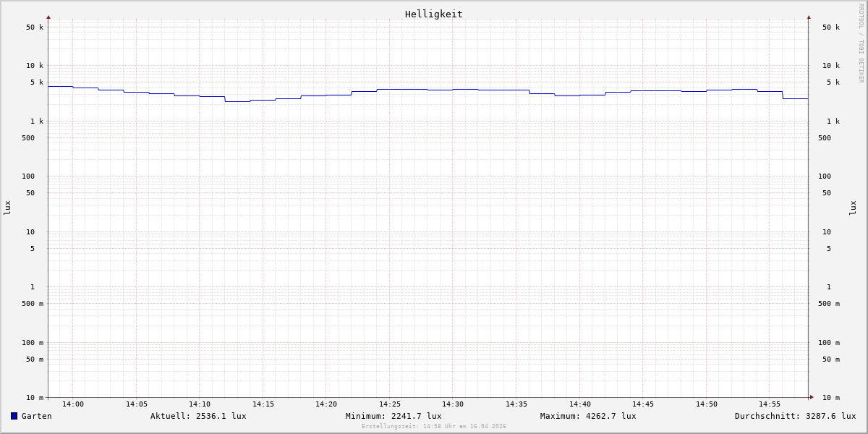This screenshot has height=434, width=868.
Task: Click the Garten legend label
Action: tap(36, 416)
